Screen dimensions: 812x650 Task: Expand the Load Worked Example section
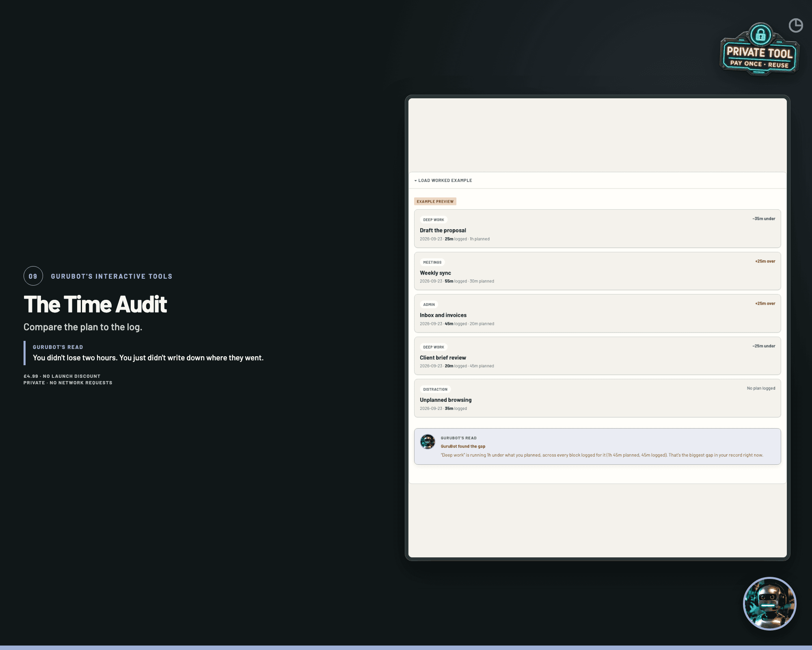597,180
